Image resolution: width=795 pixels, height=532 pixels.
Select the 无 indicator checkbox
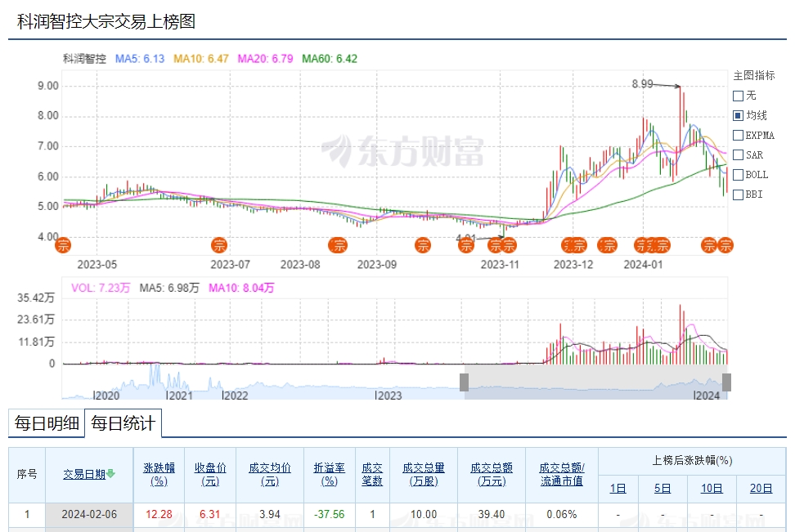(x=738, y=96)
